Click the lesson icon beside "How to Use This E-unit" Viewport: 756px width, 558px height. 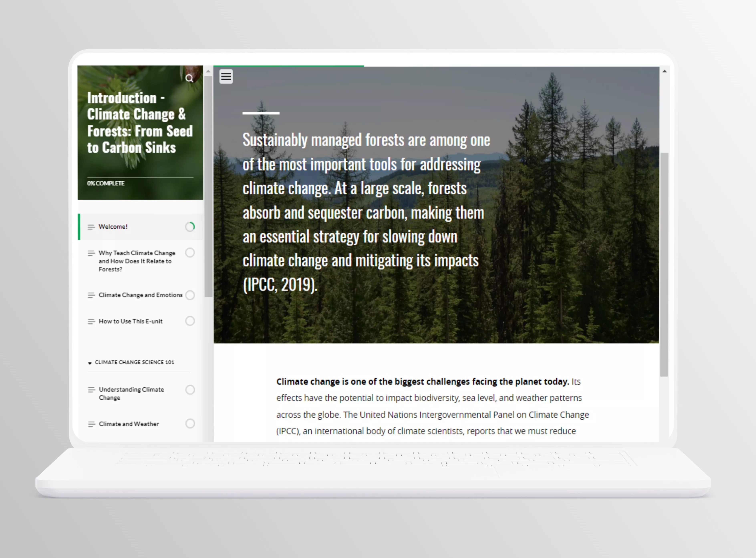pos(92,321)
